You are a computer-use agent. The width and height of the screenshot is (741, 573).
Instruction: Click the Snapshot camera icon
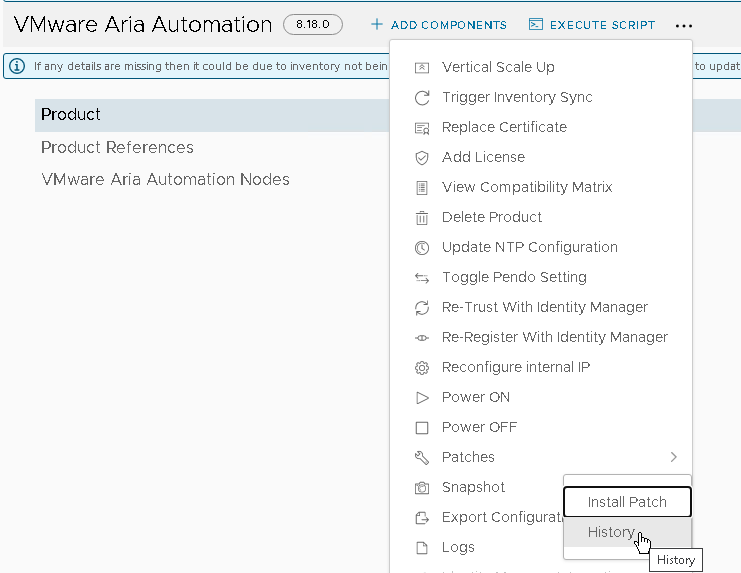pos(422,488)
